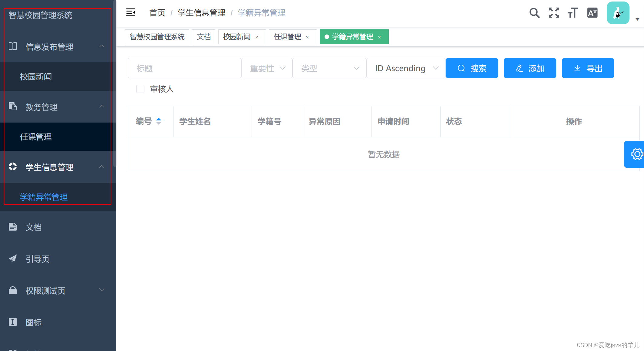
Task: Enable the 审核人 checkbox
Action: click(140, 89)
